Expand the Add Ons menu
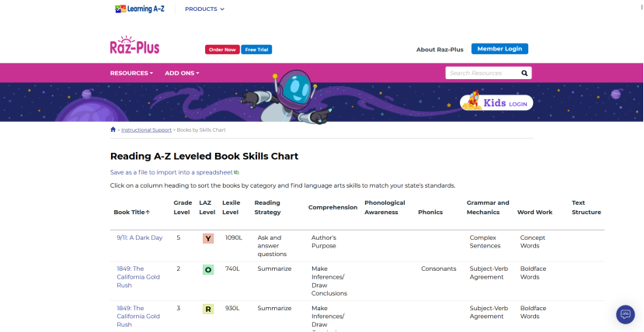 coord(182,73)
